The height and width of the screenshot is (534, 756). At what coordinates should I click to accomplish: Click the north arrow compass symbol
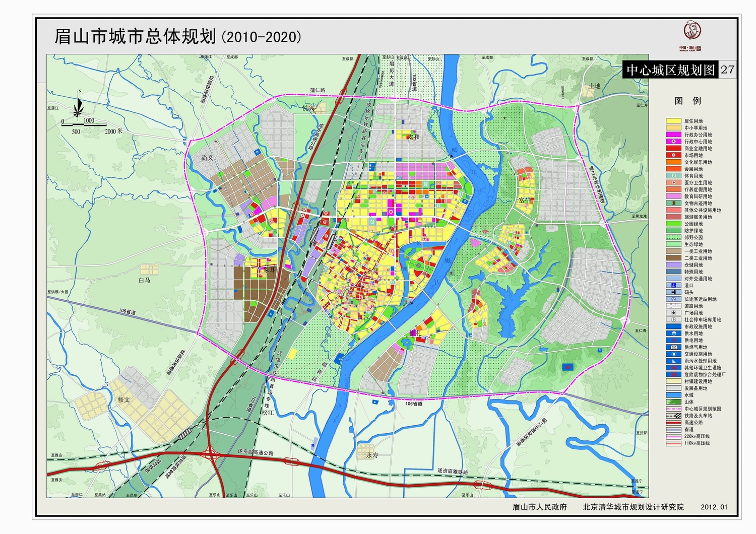[x=78, y=107]
